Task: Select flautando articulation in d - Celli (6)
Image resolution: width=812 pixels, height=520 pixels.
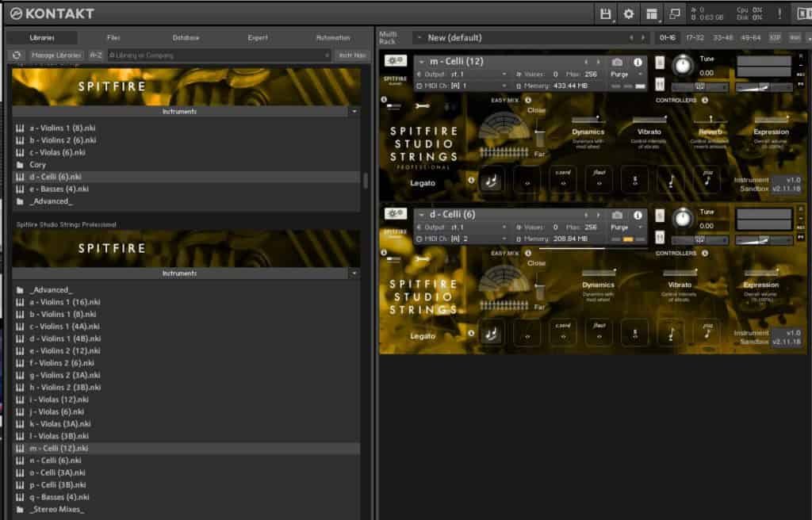Action: click(x=599, y=334)
